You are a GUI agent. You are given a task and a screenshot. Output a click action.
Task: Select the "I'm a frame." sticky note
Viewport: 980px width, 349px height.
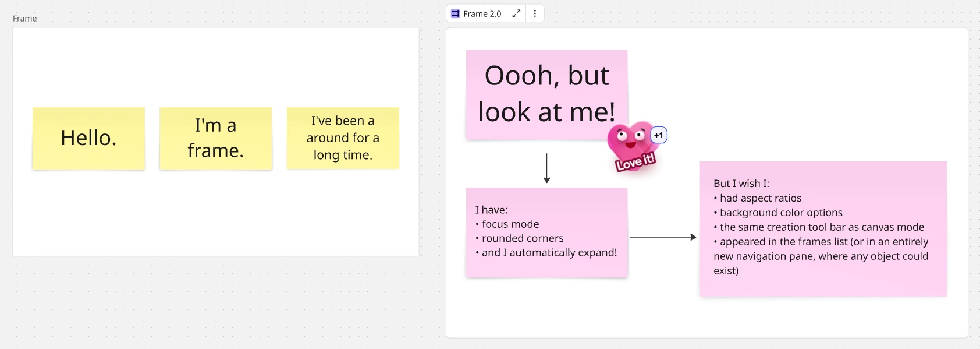point(216,138)
